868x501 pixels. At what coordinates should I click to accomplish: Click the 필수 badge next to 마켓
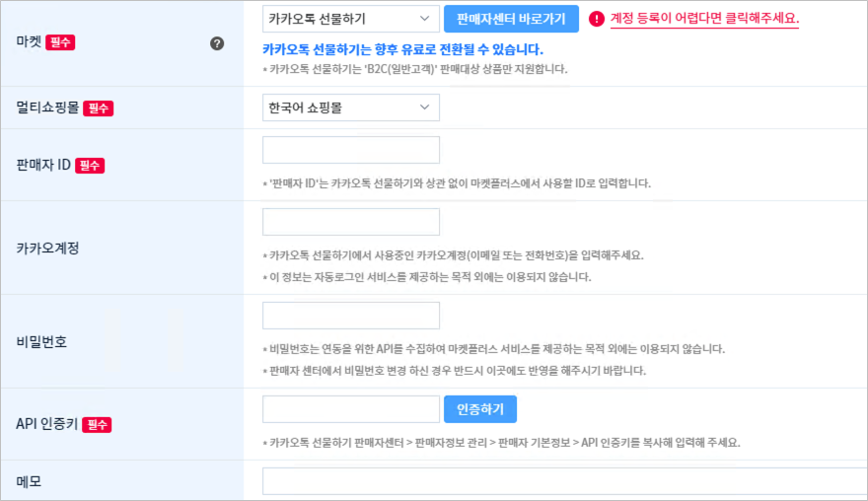tap(60, 42)
